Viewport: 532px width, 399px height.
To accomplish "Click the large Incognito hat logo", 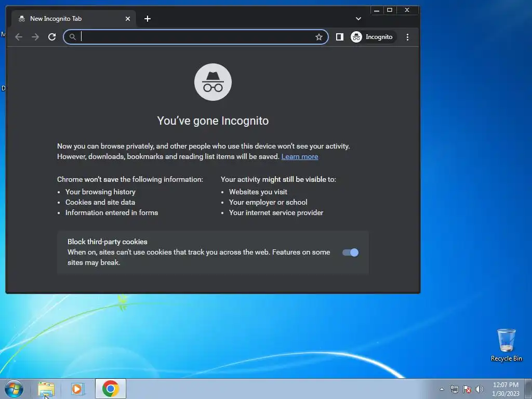I will [x=212, y=82].
